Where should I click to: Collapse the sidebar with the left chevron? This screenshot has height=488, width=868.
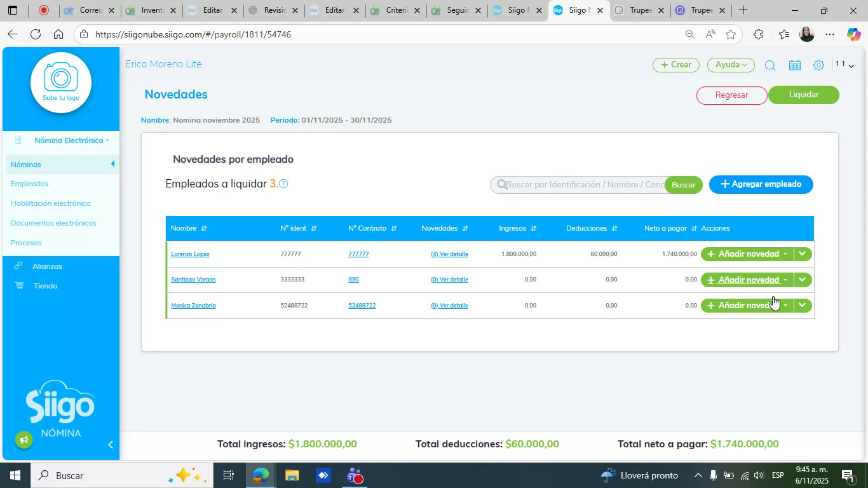(x=111, y=445)
